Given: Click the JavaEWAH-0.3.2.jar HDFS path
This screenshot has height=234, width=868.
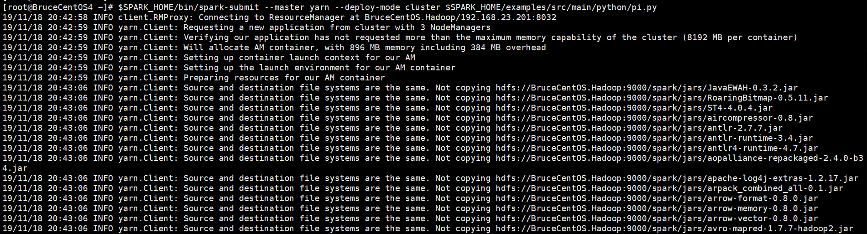Looking at the screenshot, I should (x=646, y=88).
